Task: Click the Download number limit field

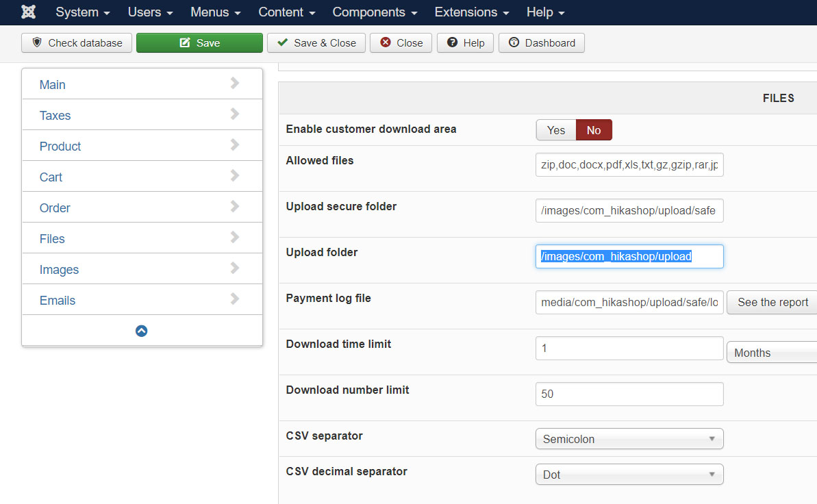Action: point(629,394)
